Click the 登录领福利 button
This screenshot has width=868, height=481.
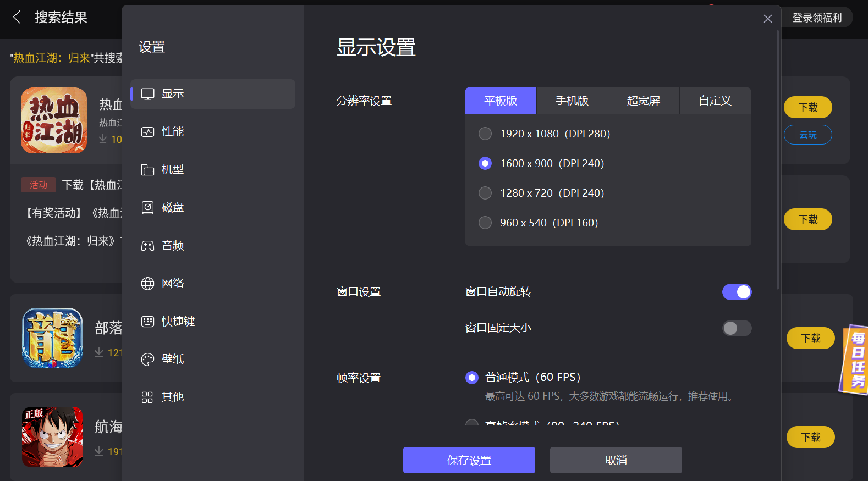[x=817, y=18]
